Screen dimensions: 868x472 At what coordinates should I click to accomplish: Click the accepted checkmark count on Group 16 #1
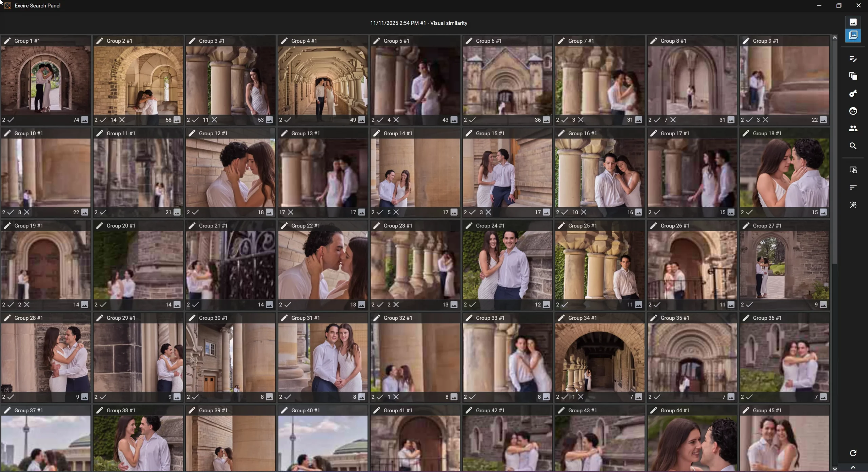coord(562,212)
